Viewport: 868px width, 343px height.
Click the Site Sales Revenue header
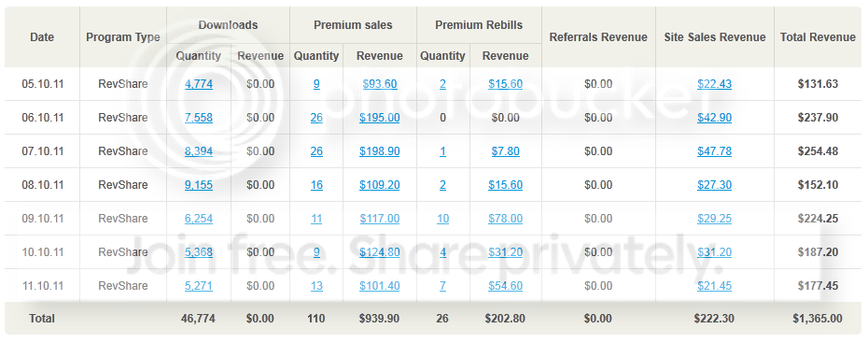715,37
